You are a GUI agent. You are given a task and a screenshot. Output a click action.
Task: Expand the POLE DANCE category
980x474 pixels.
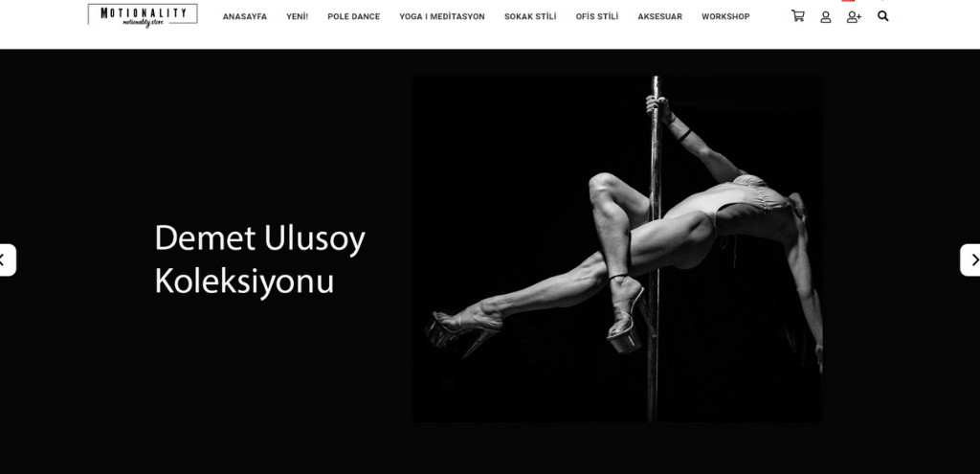pos(354,17)
